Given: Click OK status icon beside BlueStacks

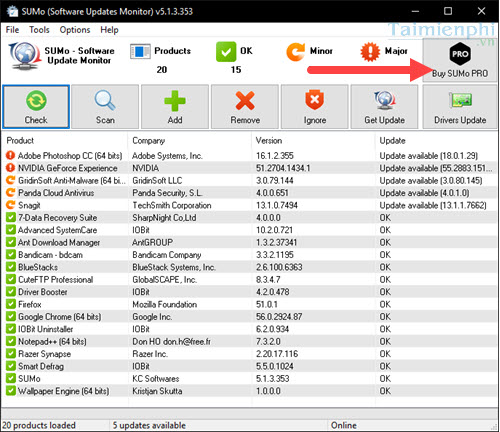Looking at the screenshot, I should click(11, 267).
